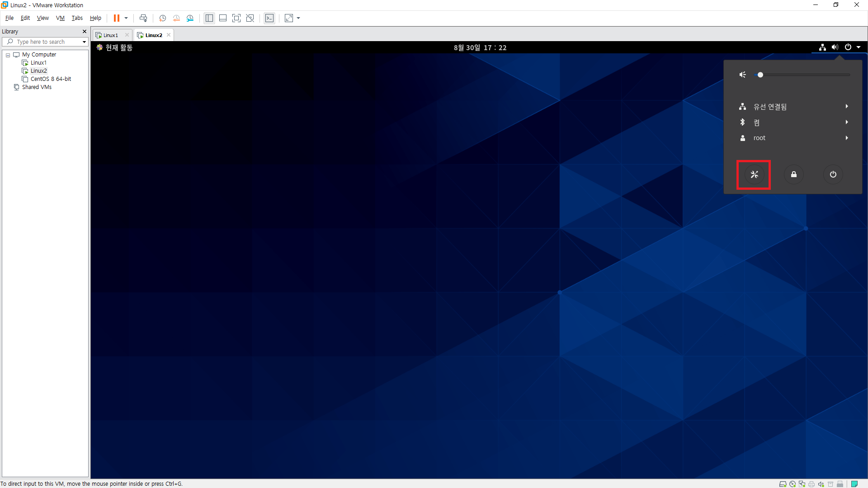Adjust the volume slider
Image resolution: width=868 pixels, height=488 pixels.
click(x=760, y=75)
